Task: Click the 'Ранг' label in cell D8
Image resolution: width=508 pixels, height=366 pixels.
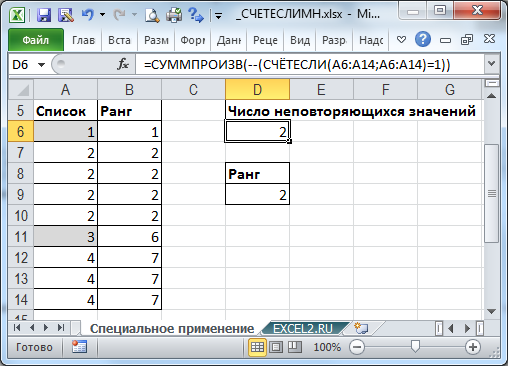Action: (257, 173)
